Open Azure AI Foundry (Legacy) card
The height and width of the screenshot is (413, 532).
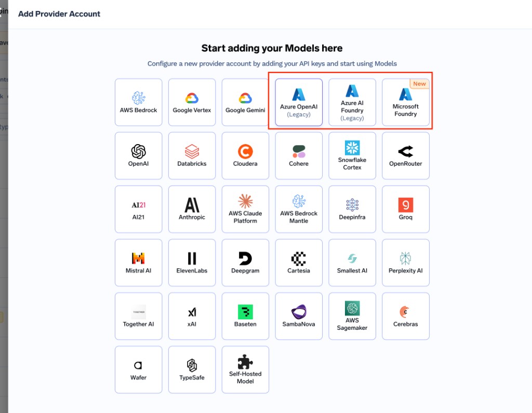[352, 102]
